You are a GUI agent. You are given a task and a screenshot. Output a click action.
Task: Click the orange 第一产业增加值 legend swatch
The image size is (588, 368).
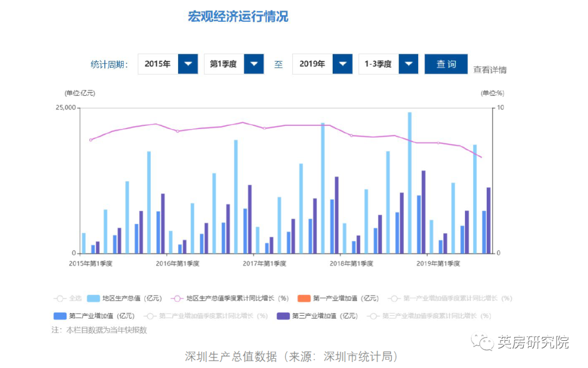pos(304,298)
